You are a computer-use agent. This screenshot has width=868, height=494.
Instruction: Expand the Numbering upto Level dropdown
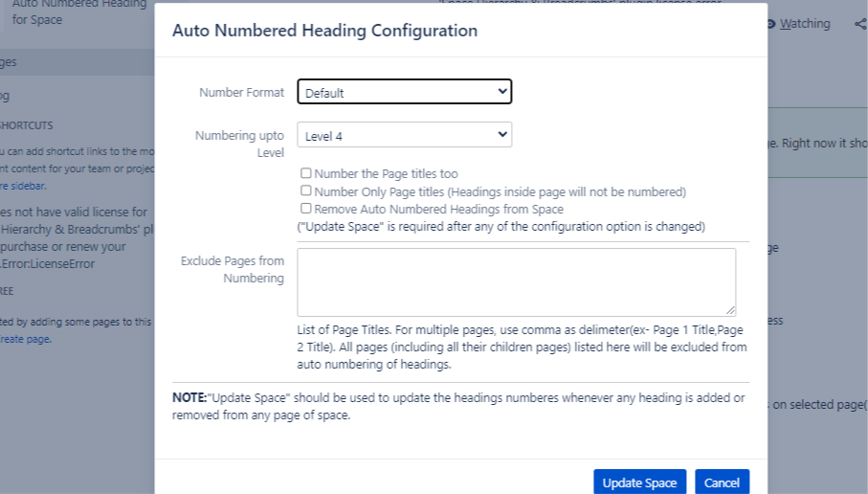pyautogui.click(x=405, y=135)
